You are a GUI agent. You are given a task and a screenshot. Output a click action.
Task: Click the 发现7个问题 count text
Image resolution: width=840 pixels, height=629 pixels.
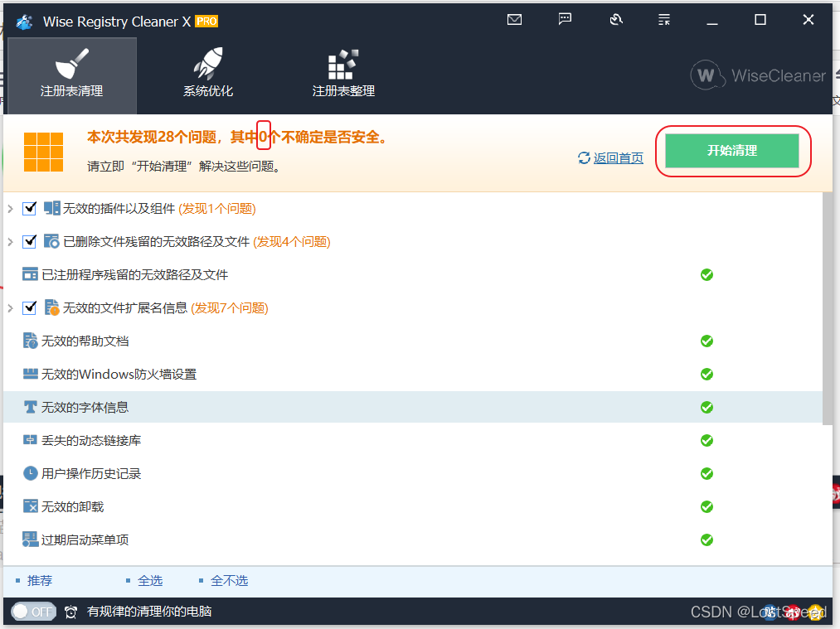point(230,308)
